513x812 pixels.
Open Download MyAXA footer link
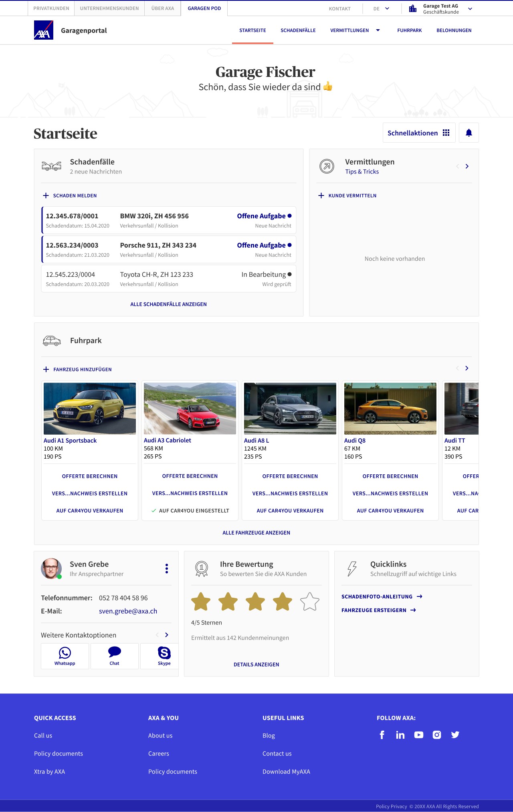pos(286,772)
